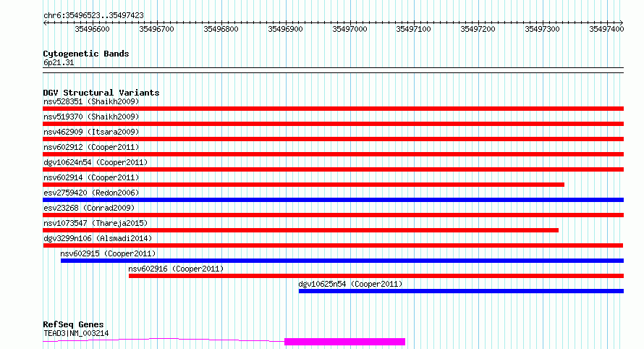Click ruler tick label 35496600

[x=92, y=29]
